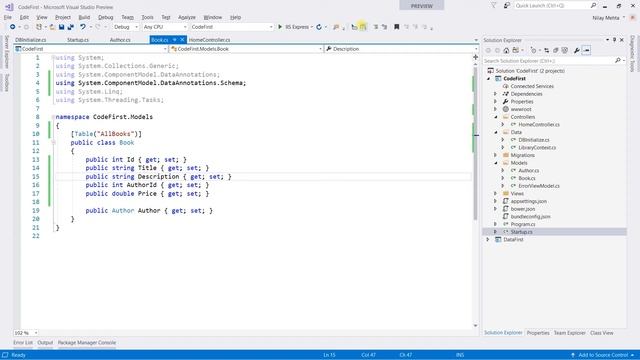Image resolution: width=640 pixels, height=360 pixels.
Task: Toggle pin on Book.cs tab
Action: tap(175, 40)
